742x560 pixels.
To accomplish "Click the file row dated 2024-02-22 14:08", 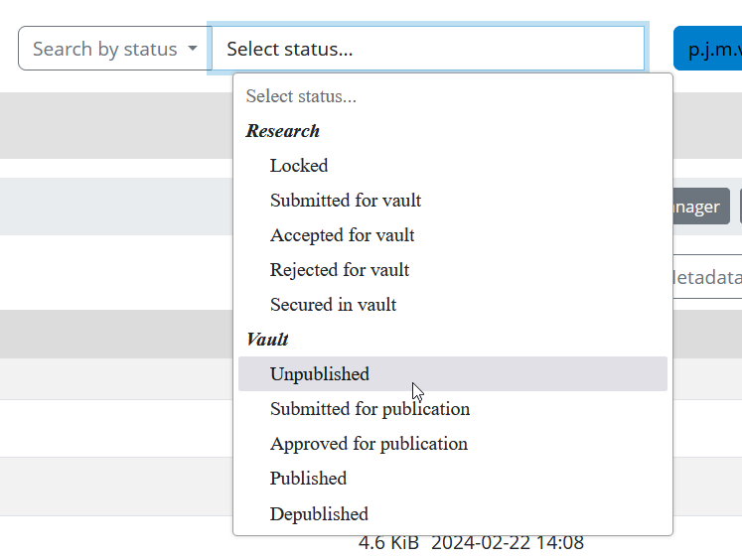I will [508, 543].
